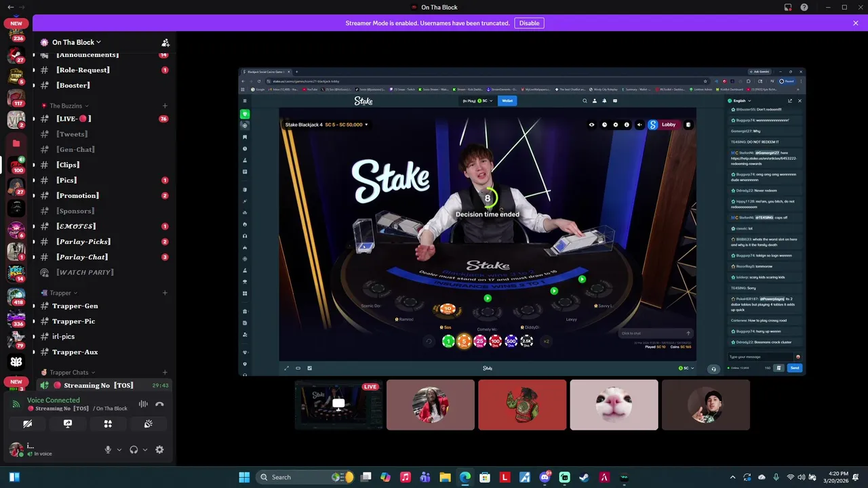Open the [Parlay-Chat] channel

point(104,257)
